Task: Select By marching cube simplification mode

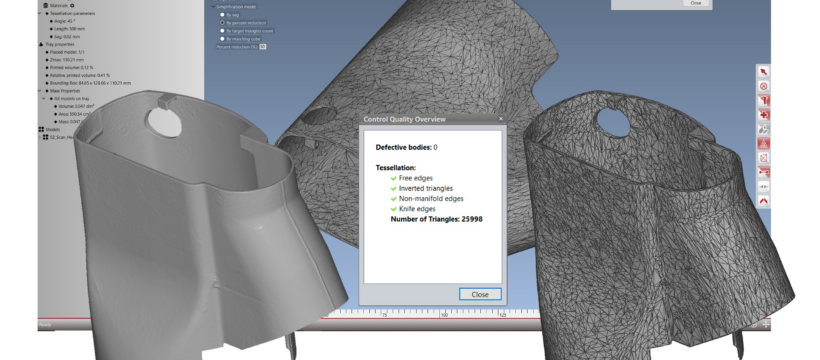Action: click(x=222, y=39)
